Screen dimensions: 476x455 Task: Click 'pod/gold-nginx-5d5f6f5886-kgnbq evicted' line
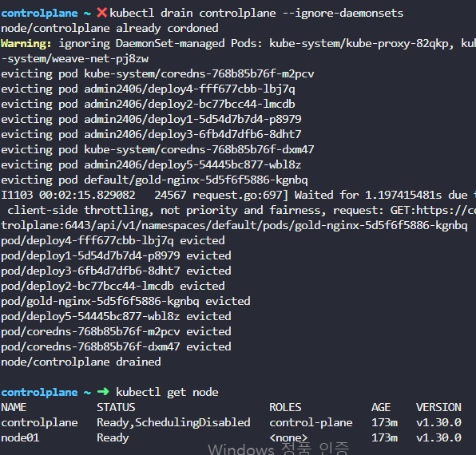tap(125, 302)
